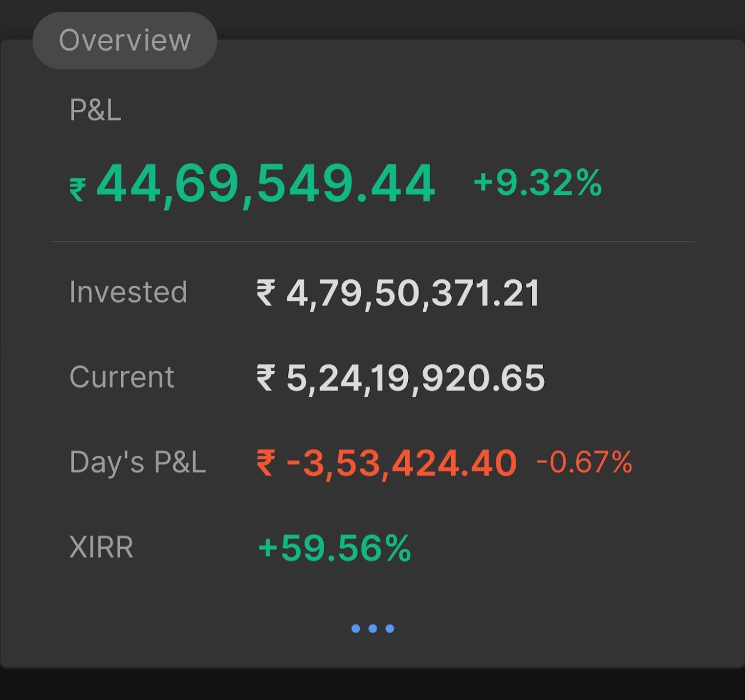This screenshot has height=700, width=745.
Task: Select the Invested label
Action: tap(128, 292)
